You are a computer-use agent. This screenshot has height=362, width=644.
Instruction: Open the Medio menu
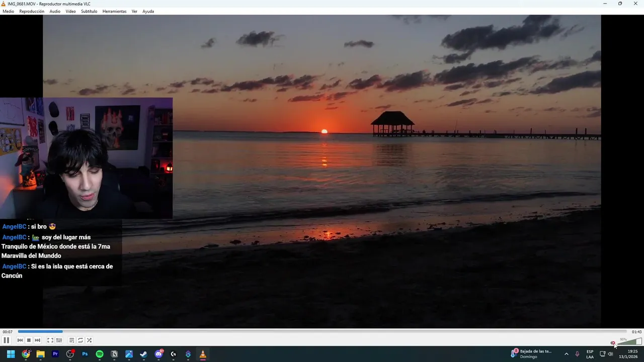9,11
